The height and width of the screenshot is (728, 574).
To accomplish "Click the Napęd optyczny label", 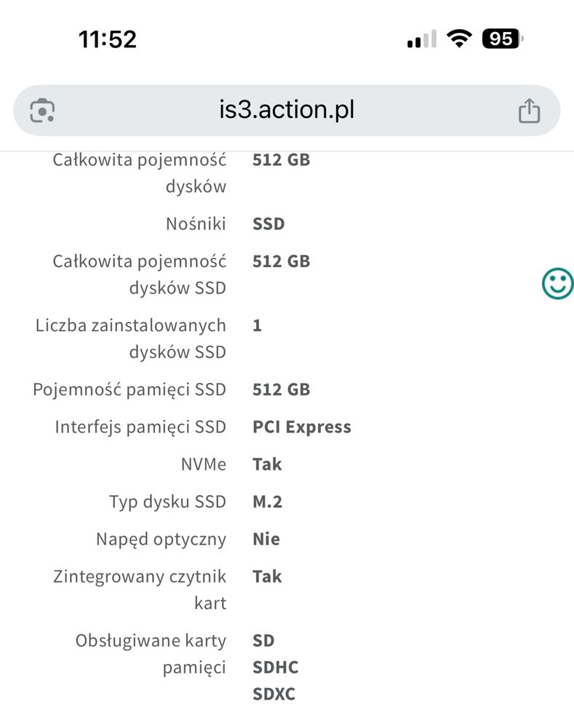I will tap(161, 539).
